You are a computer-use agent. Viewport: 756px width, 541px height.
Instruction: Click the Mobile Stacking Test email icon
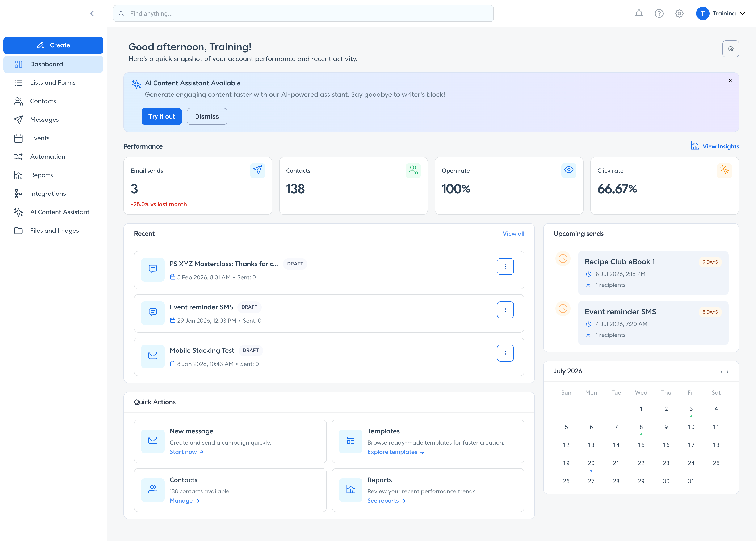[153, 356]
